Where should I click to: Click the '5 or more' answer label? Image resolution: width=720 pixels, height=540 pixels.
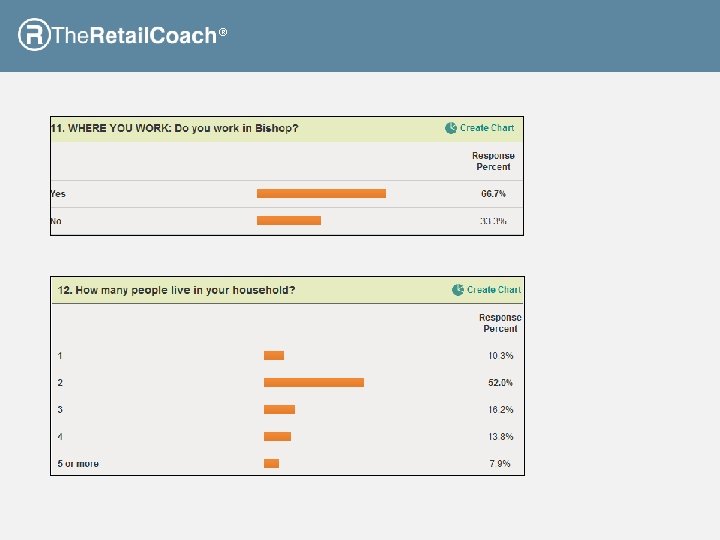pyautogui.click(x=78, y=464)
